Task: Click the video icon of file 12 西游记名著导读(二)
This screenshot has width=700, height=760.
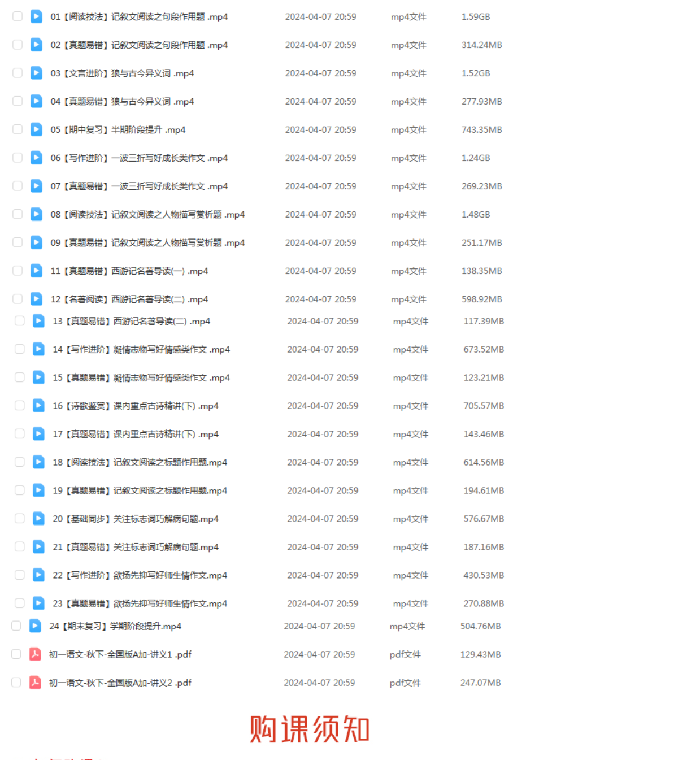Action: click(36, 299)
